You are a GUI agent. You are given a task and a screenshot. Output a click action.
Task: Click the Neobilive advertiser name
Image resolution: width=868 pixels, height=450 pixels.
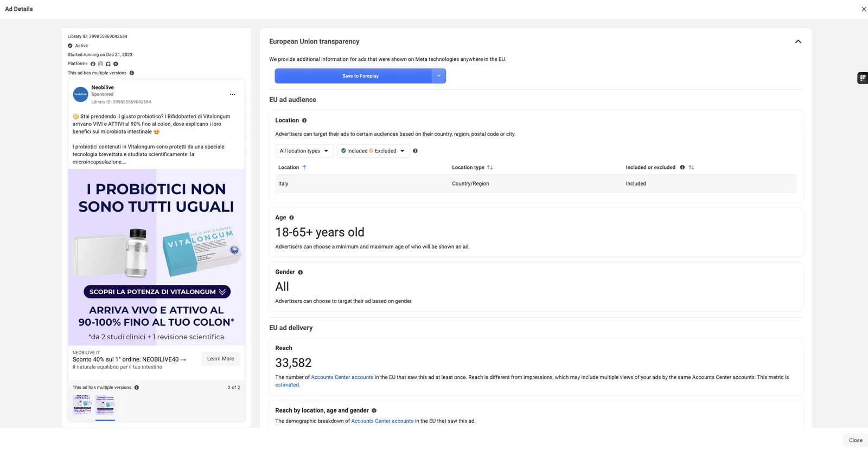103,87
